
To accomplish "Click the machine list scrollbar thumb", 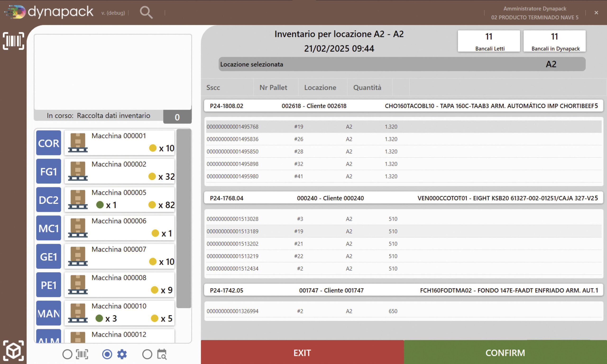I will pyautogui.click(x=184, y=218).
